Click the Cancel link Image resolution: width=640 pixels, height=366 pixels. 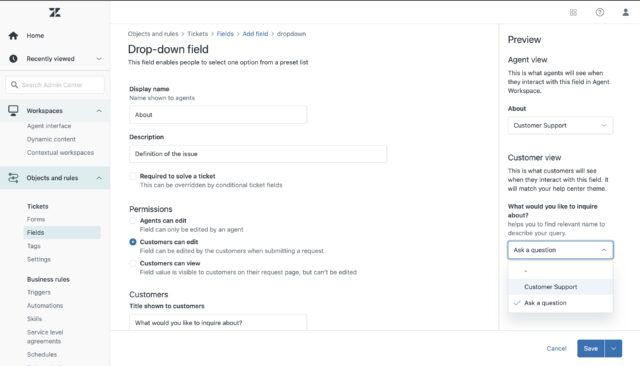click(556, 348)
